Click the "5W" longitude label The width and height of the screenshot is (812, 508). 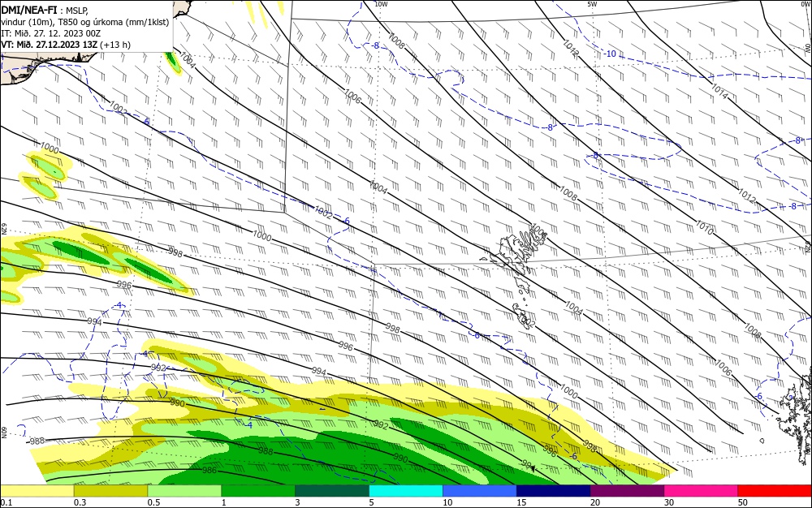pyautogui.click(x=592, y=4)
